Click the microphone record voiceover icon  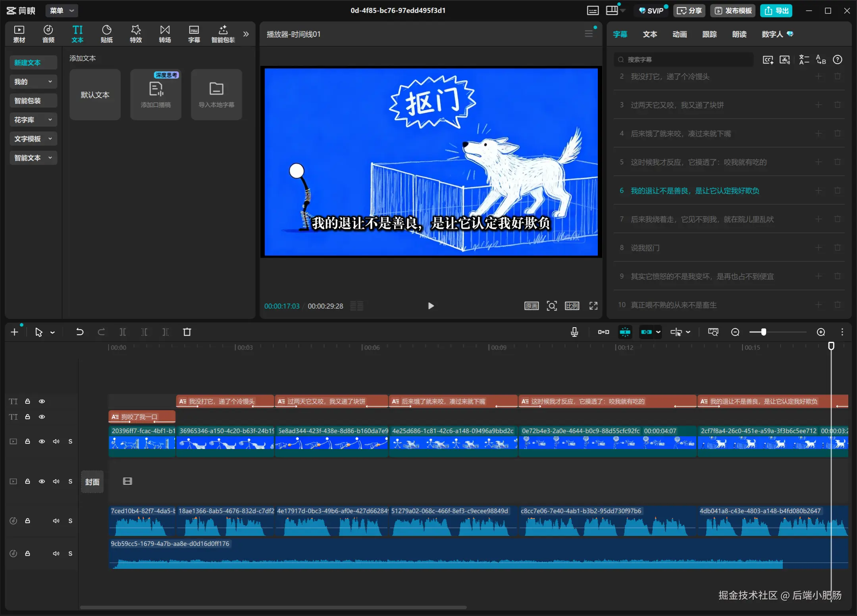[574, 332]
